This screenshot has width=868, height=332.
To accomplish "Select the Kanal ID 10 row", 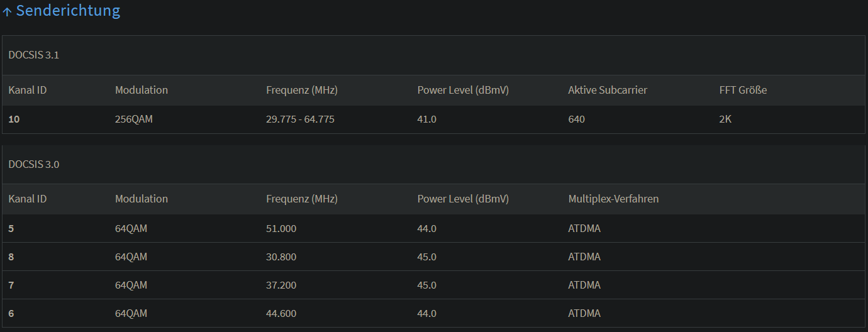I will (x=433, y=119).
